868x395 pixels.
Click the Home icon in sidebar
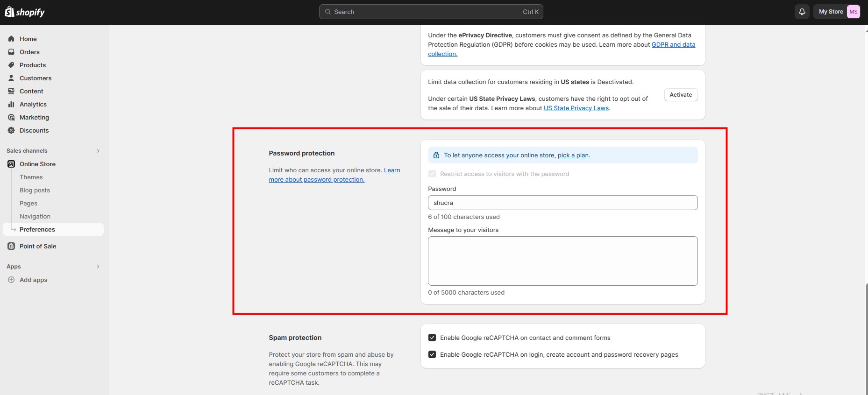click(11, 39)
